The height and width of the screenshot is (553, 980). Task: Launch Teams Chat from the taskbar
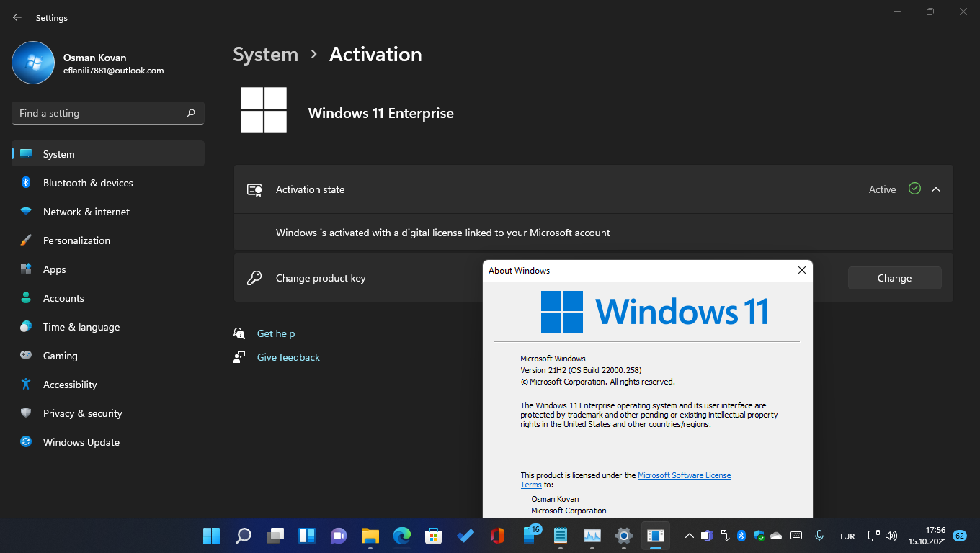coord(339,536)
